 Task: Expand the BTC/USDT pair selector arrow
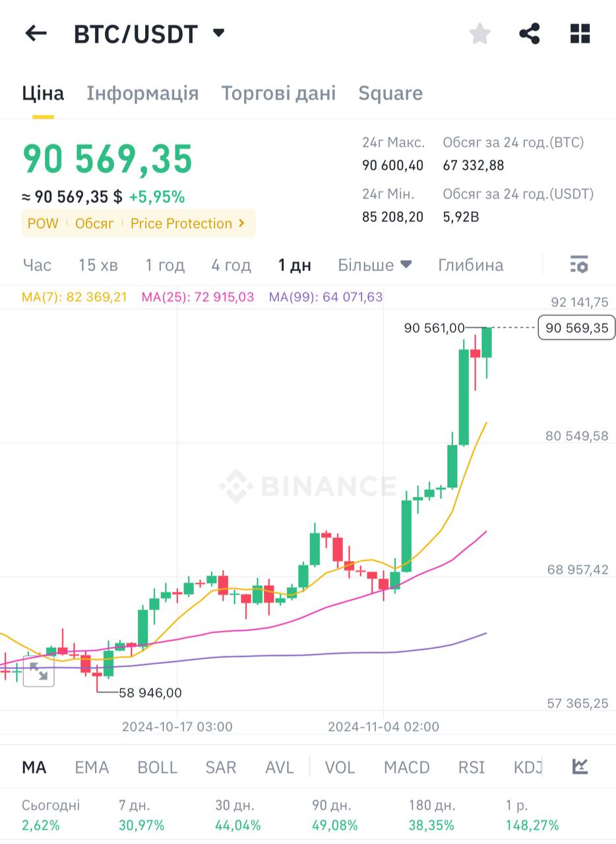pyautogui.click(x=219, y=33)
